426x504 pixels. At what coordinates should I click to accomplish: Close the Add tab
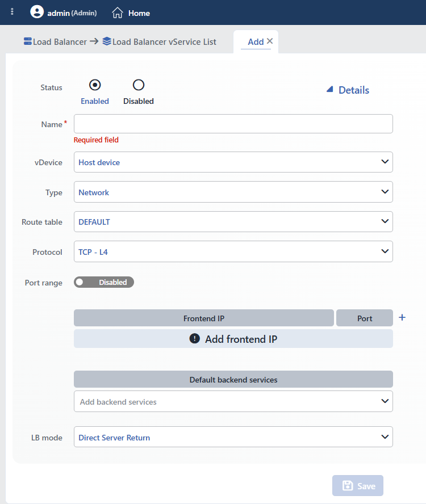pos(270,41)
